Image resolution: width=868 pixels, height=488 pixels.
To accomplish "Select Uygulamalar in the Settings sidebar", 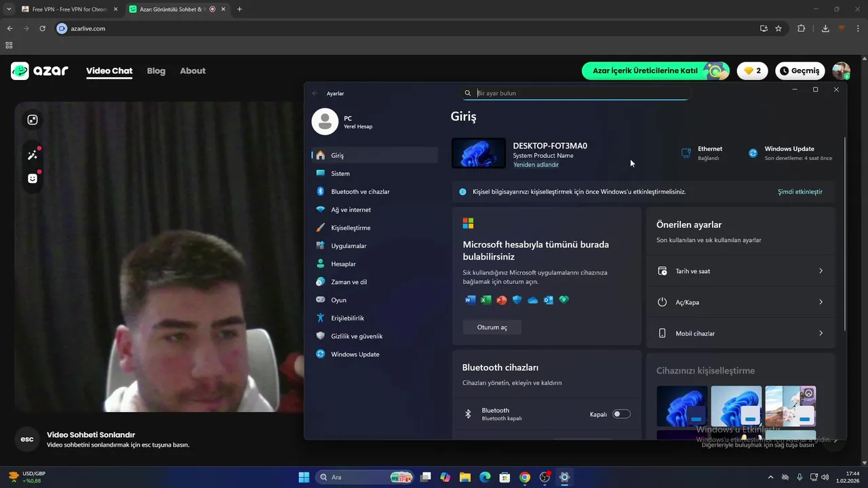I will point(374,246).
